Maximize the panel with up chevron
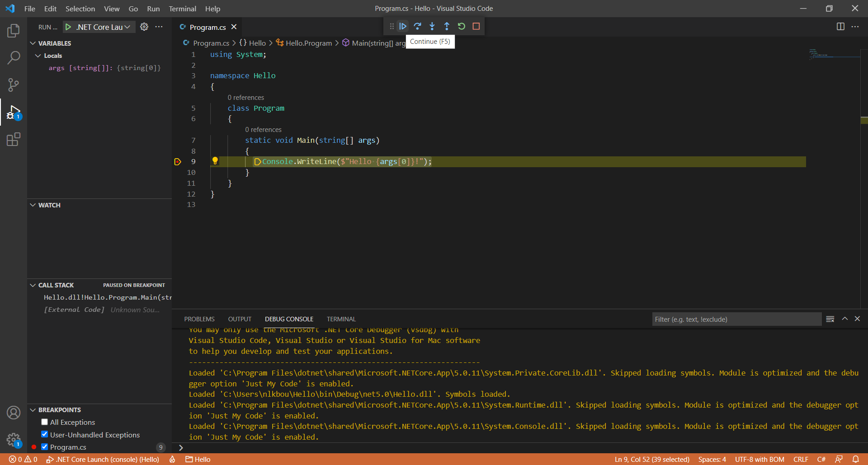This screenshot has width=868, height=465. (x=844, y=319)
